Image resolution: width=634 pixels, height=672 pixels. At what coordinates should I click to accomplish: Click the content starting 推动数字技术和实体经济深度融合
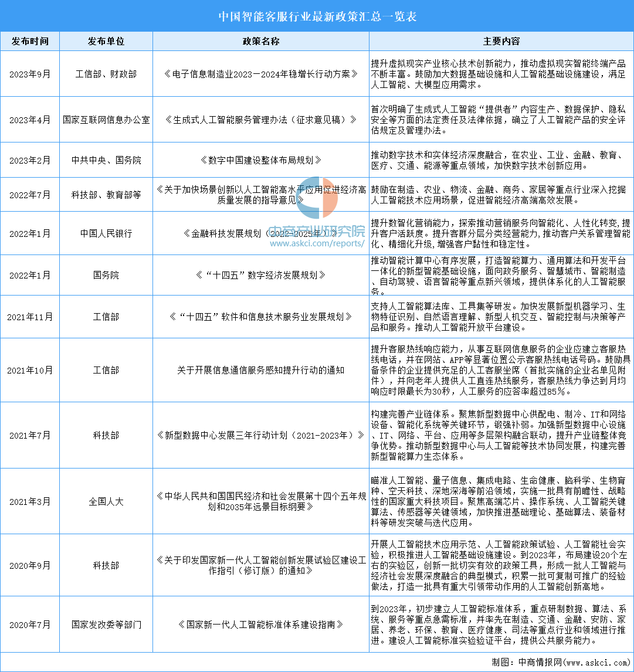[496, 160]
